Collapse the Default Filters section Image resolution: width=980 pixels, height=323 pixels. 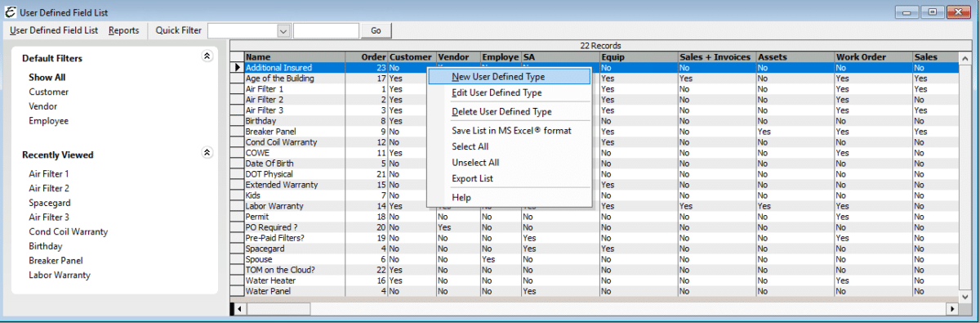pyautogui.click(x=207, y=56)
